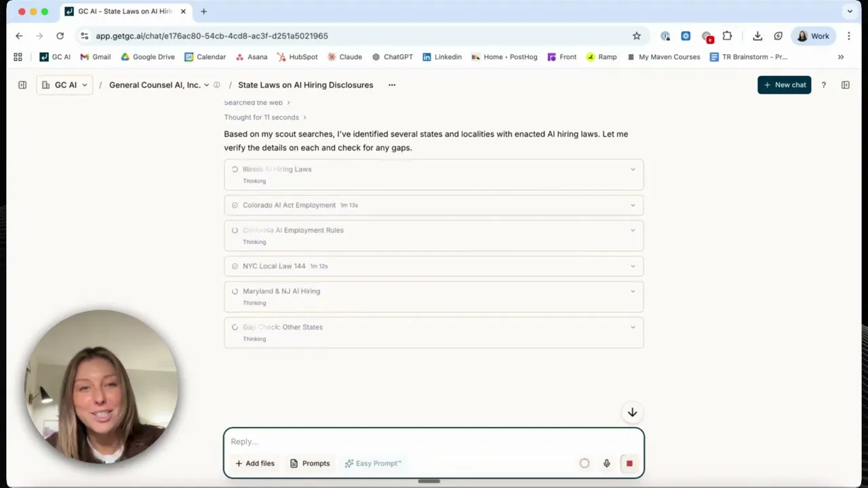This screenshot has height=488, width=868.
Task: Open the HubSpot bookmark
Action: 297,57
